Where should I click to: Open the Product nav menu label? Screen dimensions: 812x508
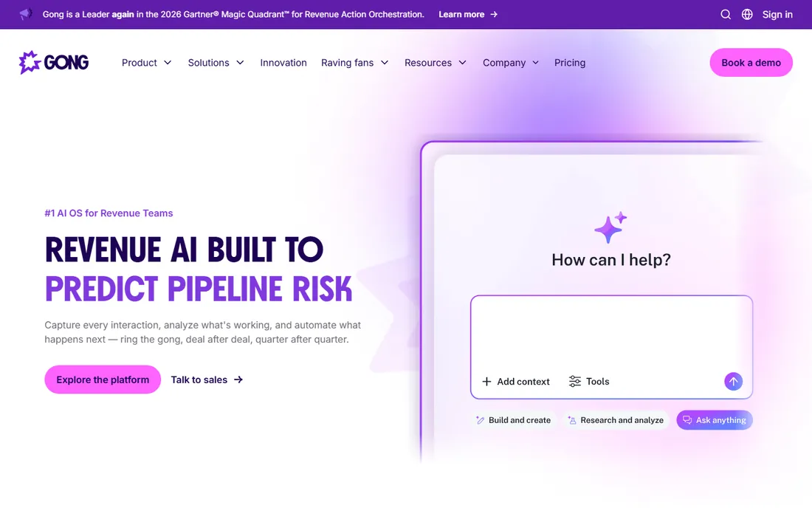pyautogui.click(x=140, y=63)
